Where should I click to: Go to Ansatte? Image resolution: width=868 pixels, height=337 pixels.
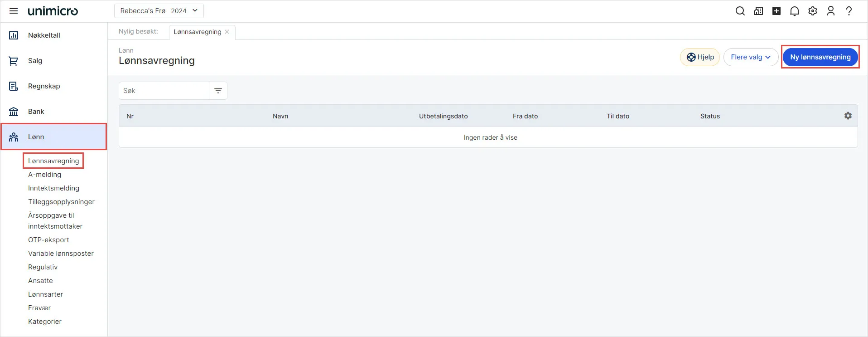[40, 281]
